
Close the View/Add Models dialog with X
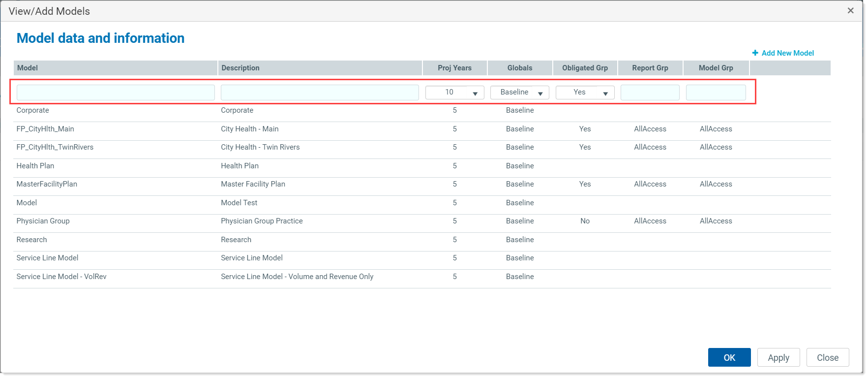(x=850, y=10)
